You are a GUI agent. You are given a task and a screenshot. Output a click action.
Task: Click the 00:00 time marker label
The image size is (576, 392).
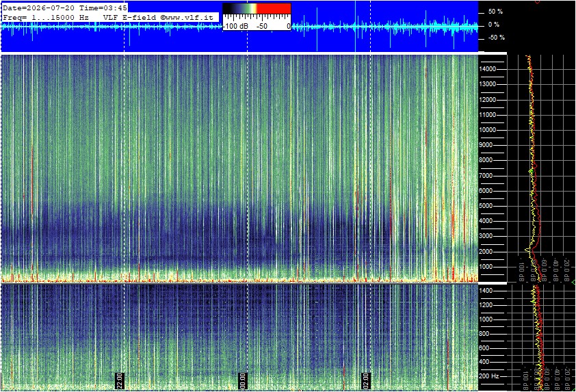tap(242, 380)
